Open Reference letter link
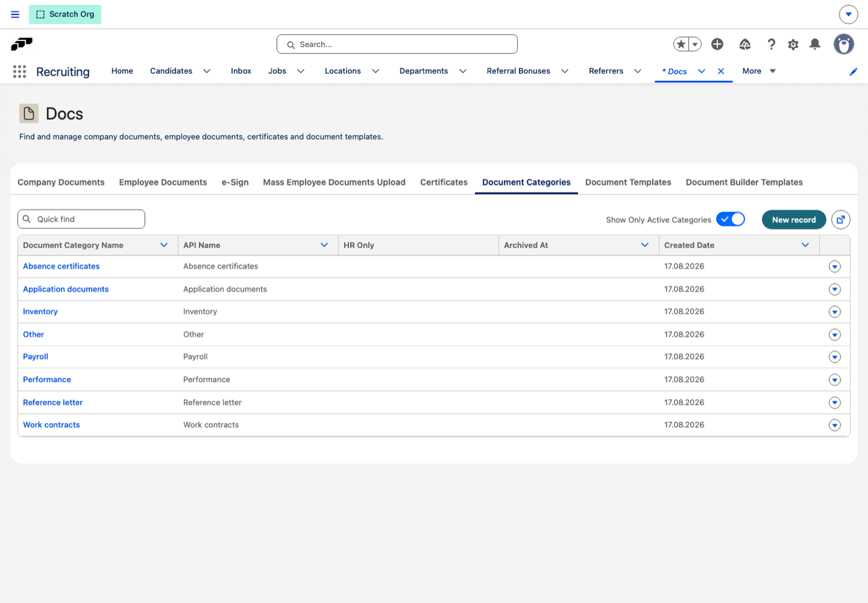 [x=53, y=403]
